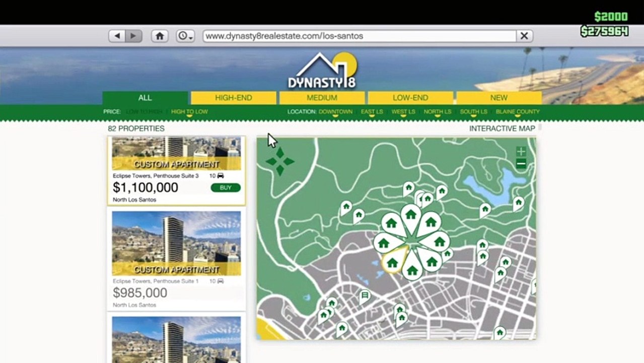Click the map compass pan control

pos(280,161)
